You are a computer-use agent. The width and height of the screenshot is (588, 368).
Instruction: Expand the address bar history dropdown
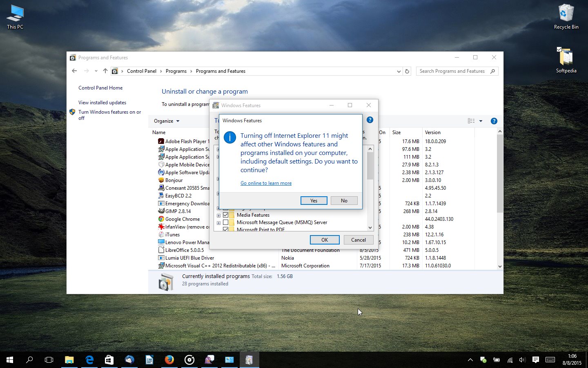399,71
